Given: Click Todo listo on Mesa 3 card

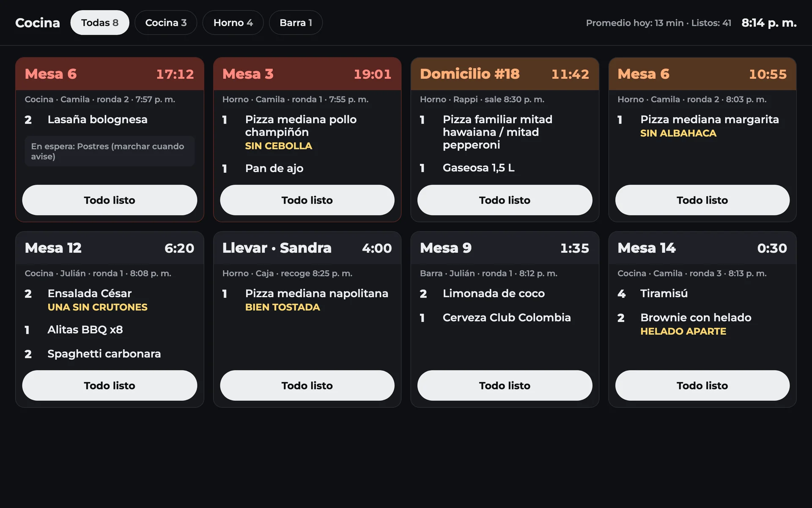Looking at the screenshot, I should 307,200.
